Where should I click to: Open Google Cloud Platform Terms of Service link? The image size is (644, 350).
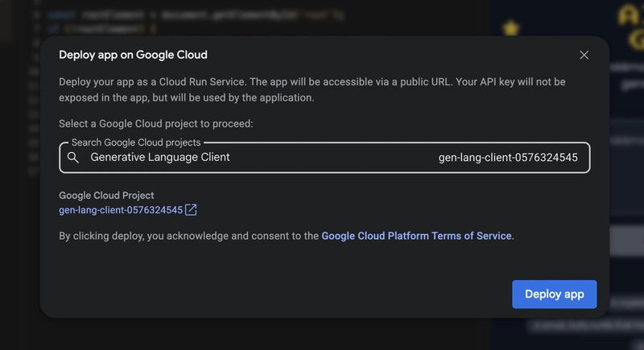pos(416,236)
